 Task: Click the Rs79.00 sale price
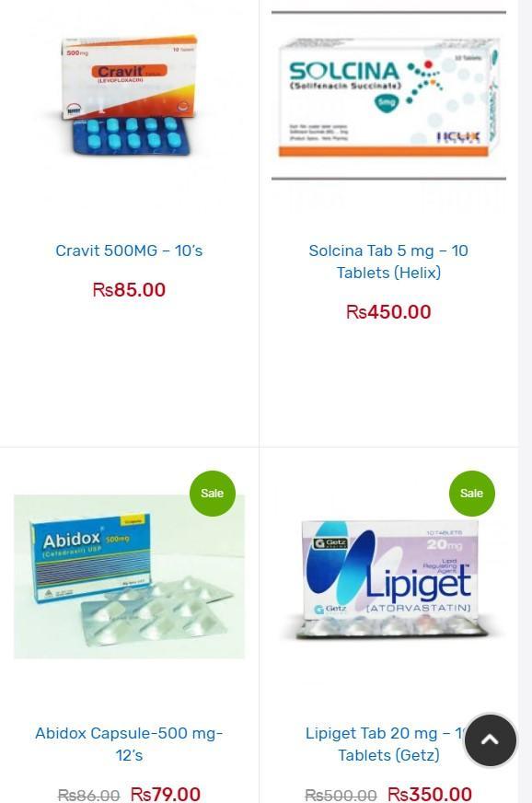[x=166, y=795]
